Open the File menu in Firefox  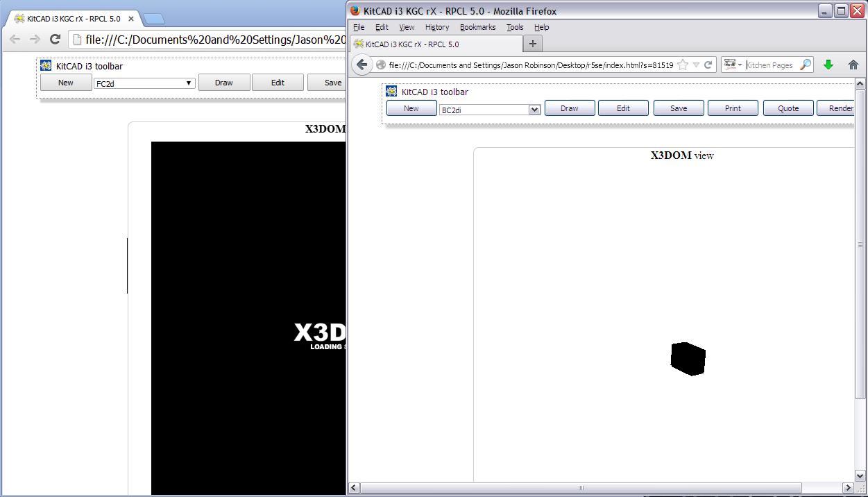pyautogui.click(x=359, y=27)
